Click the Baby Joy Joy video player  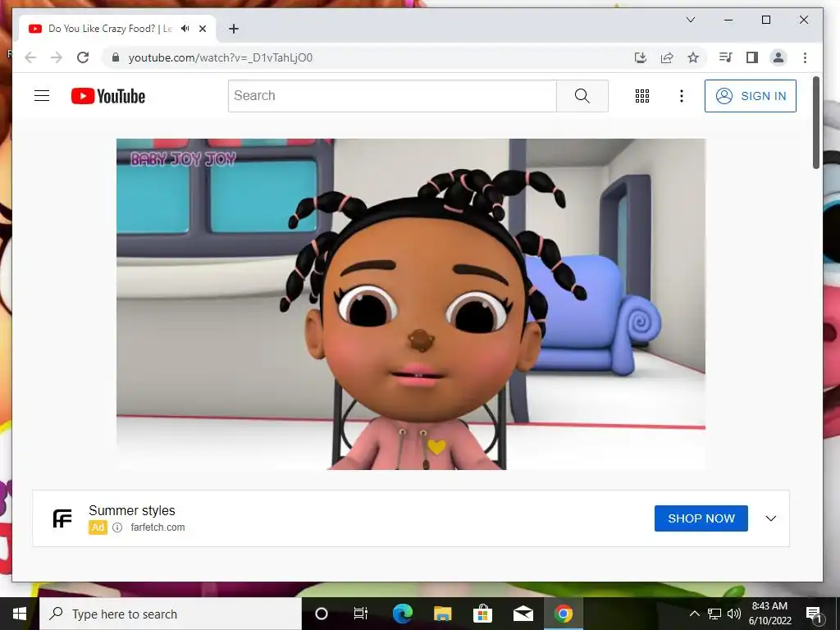coord(411,304)
